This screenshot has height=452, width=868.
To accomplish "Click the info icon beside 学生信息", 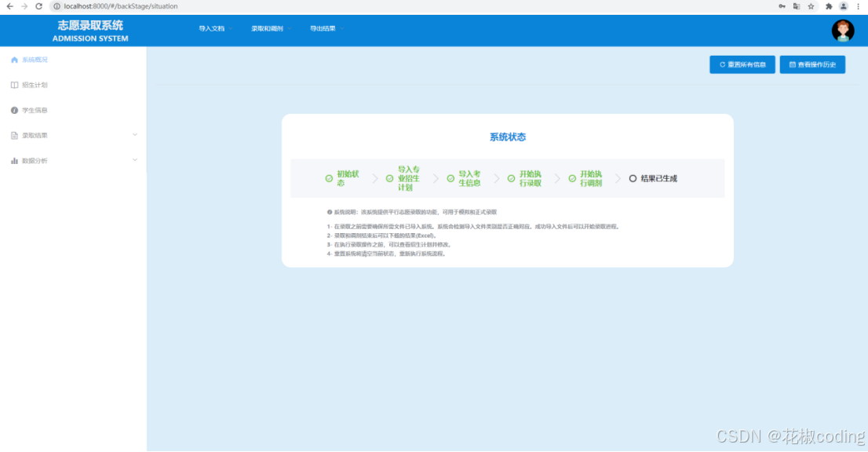I will (x=14, y=110).
